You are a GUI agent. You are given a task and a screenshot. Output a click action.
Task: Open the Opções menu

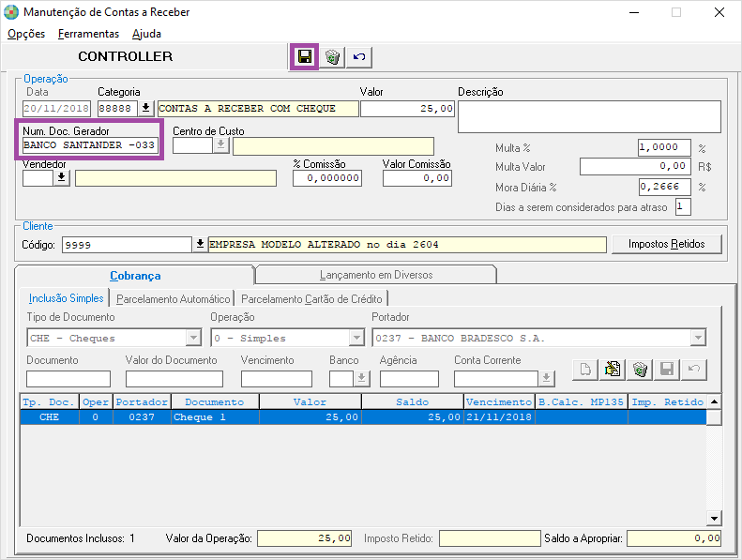(x=26, y=34)
